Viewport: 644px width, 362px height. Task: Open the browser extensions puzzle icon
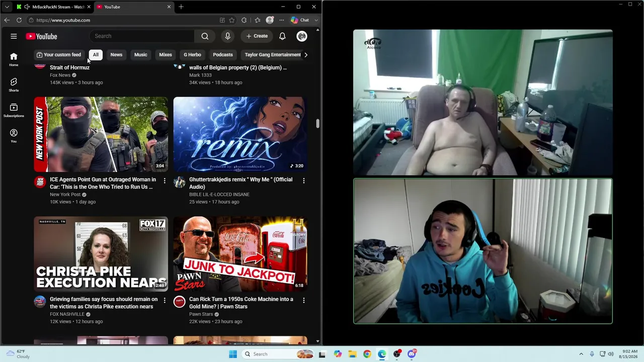244,20
